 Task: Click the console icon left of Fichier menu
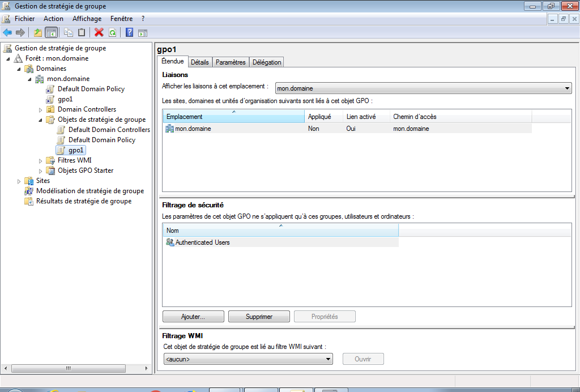coord(6,19)
